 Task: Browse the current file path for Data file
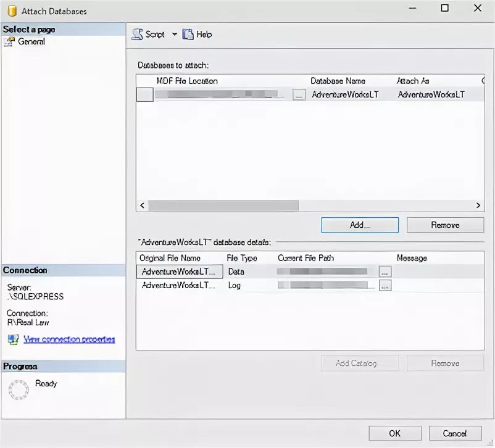click(385, 272)
